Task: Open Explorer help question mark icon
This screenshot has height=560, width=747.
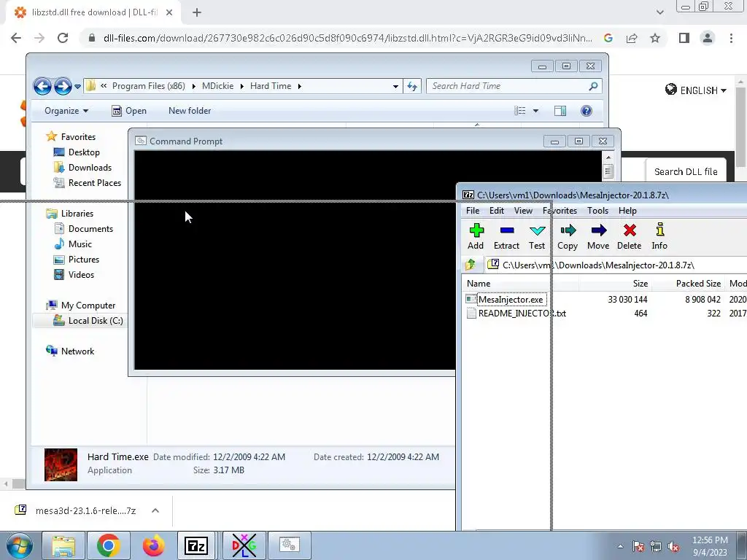Action: click(587, 111)
